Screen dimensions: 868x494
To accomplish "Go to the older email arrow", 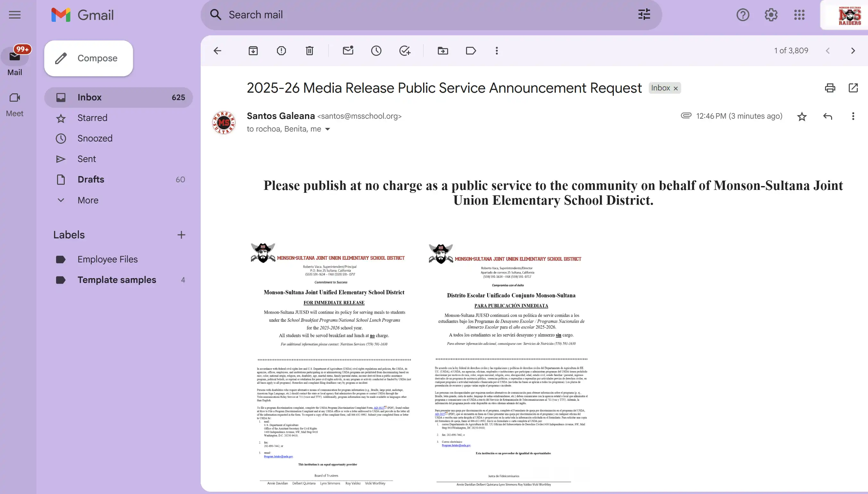I will point(853,51).
